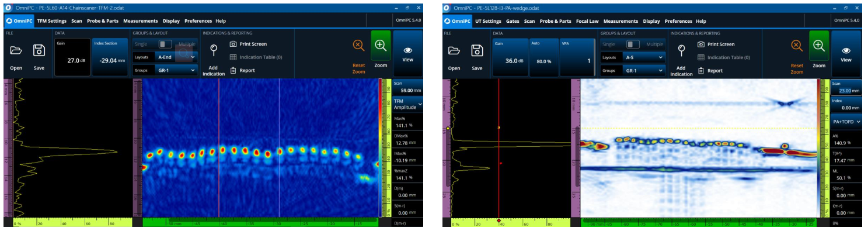868x231 pixels.
Task: Open Display menu in left window
Action: pyautogui.click(x=172, y=21)
